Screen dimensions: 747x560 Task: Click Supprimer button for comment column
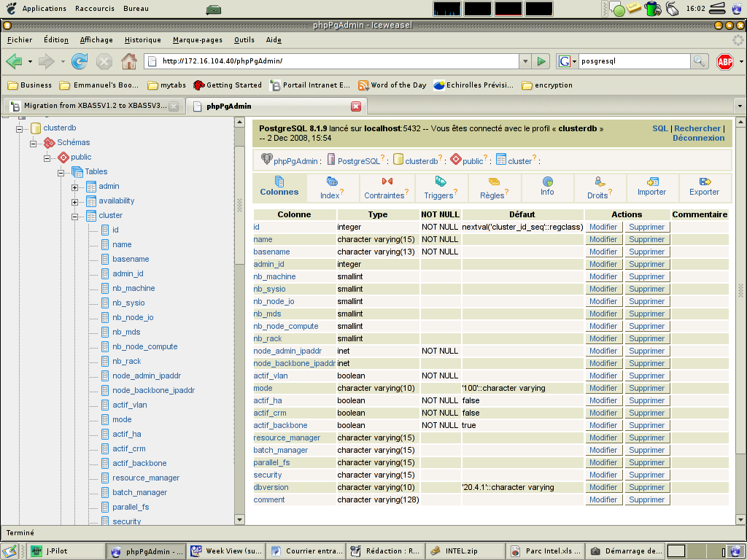coord(646,500)
